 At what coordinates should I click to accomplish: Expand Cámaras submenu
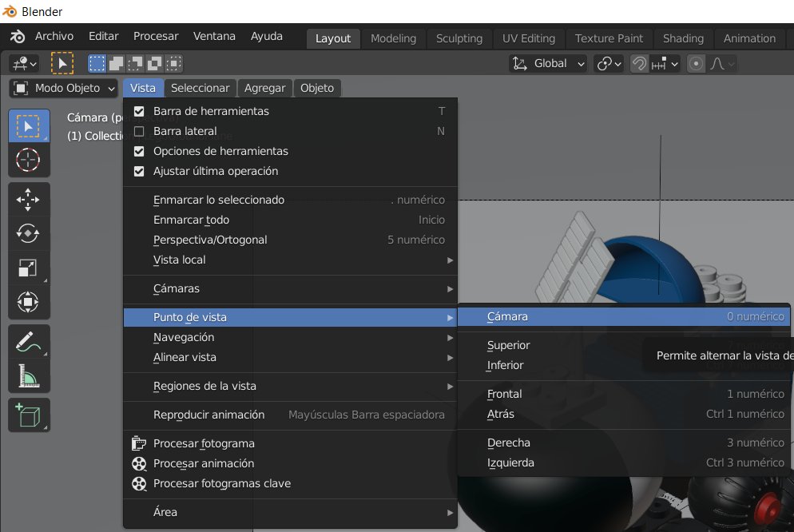click(x=290, y=289)
